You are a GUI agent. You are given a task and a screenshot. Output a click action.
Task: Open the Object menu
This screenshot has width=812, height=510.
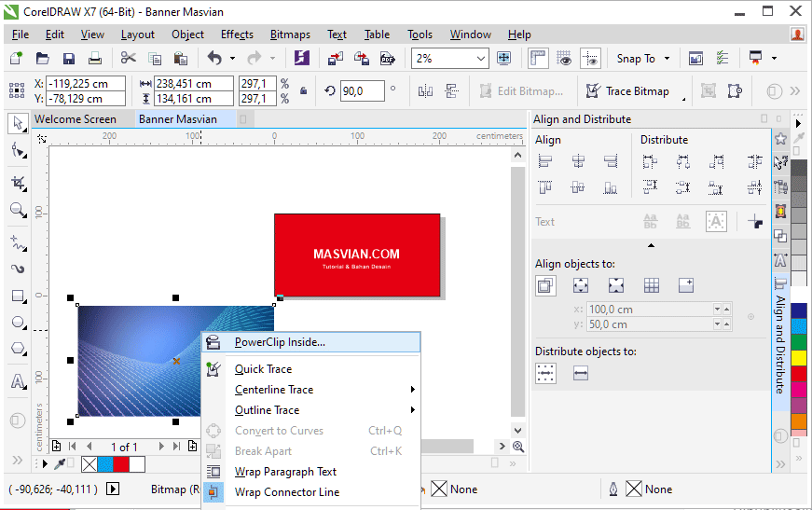[187, 34]
